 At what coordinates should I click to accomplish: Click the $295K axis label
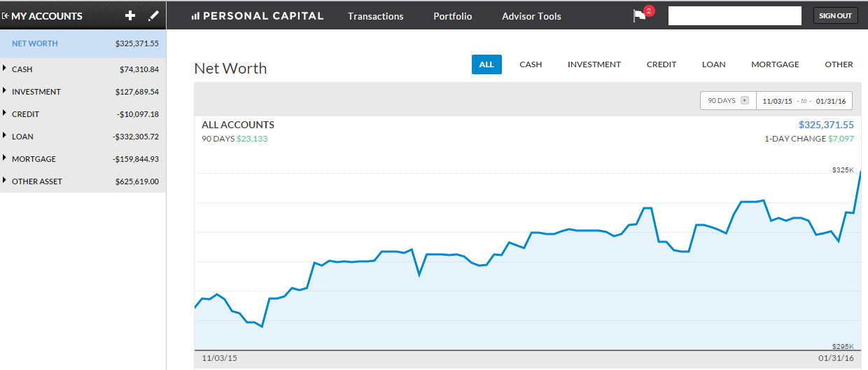[843, 346]
